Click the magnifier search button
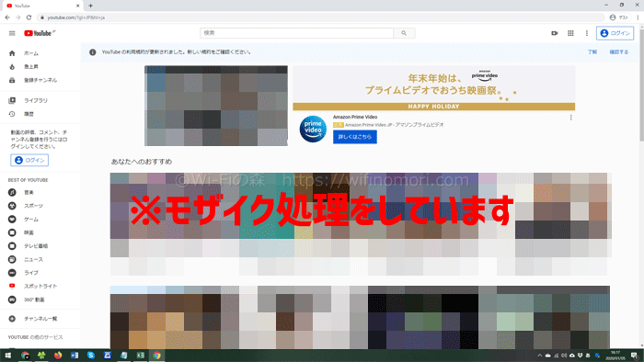This screenshot has width=644, height=362. [404, 33]
